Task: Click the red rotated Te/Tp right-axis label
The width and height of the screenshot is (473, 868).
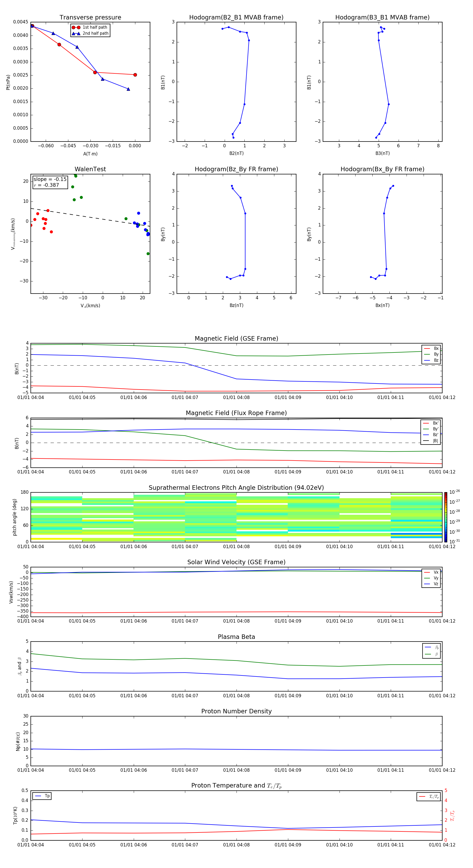Action: (x=453, y=815)
